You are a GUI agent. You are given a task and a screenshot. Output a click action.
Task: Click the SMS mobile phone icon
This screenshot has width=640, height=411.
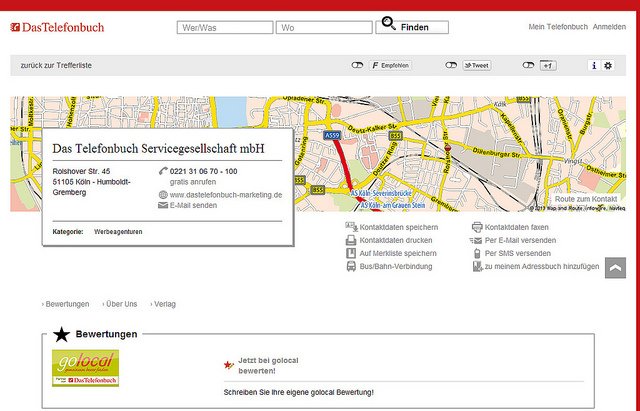(x=477, y=253)
